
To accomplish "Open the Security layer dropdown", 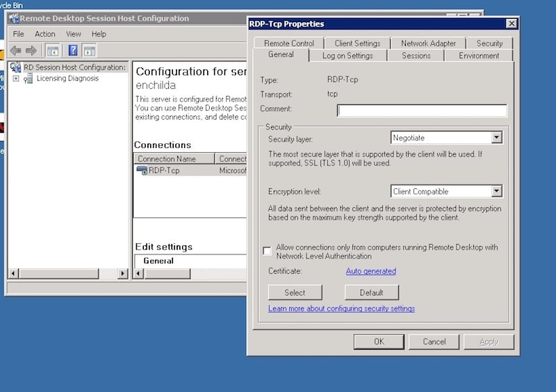I will click(497, 138).
